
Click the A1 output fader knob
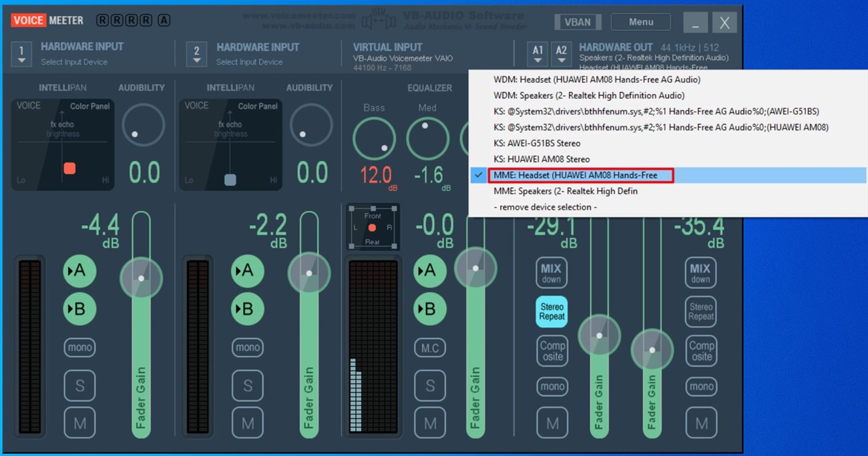[600, 335]
